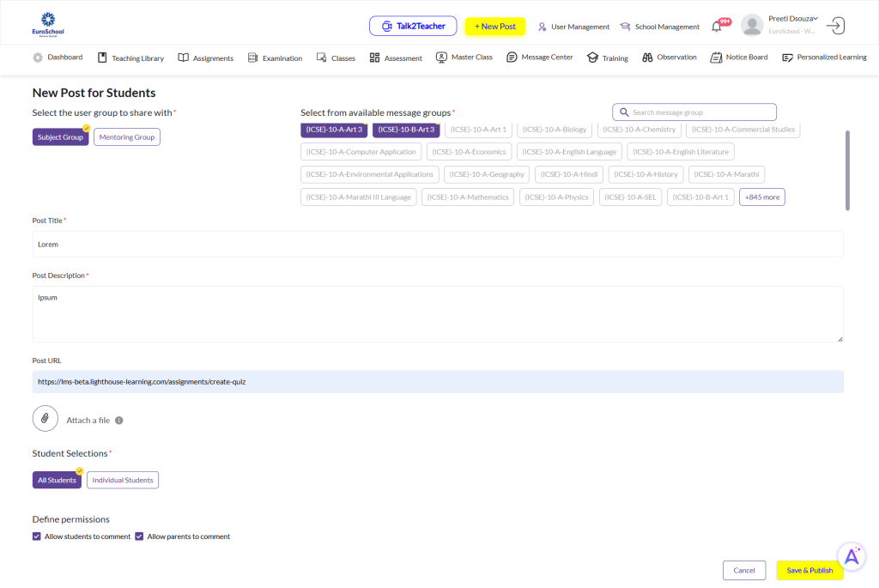Select the Mentoring Group option
The image size is (879, 588).
(x=127, y=137)
